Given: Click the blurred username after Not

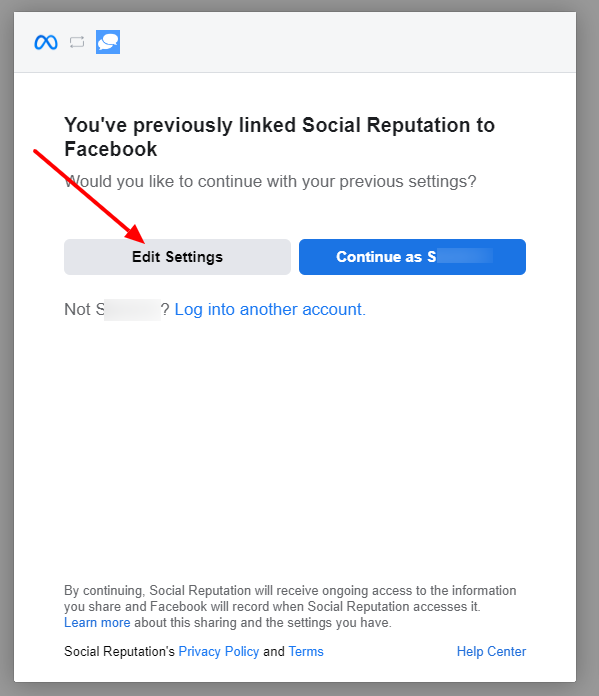Looking at the screenshot, I should click(x=132, y=309).
